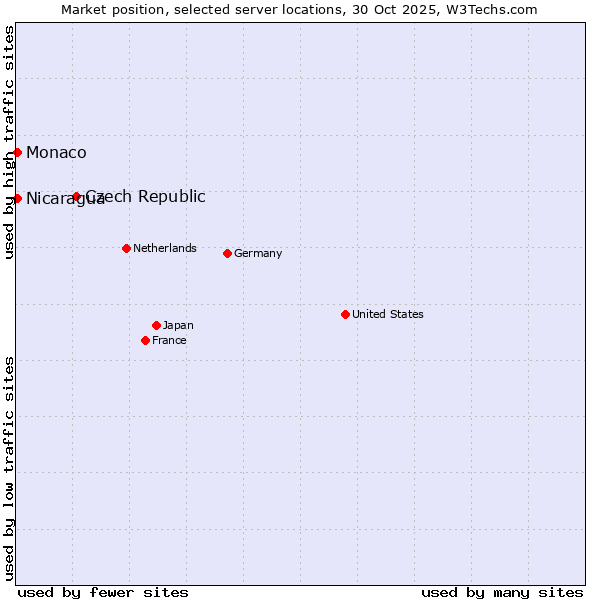Click the red Monaco data point marker
The width and height of the screenshot is (600, 600).
click(18, 152)
